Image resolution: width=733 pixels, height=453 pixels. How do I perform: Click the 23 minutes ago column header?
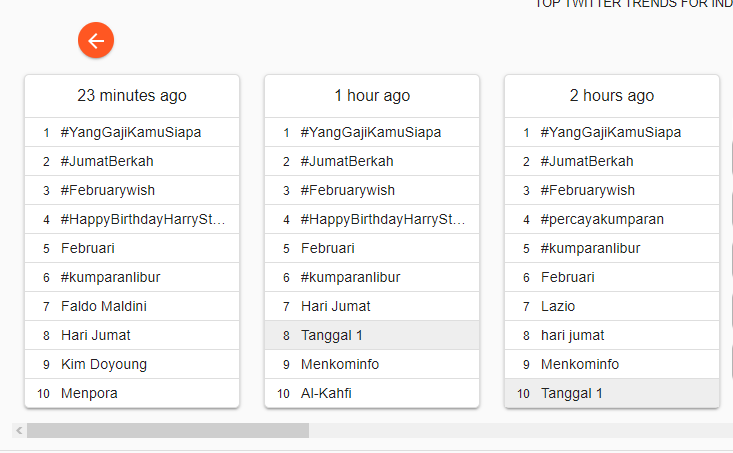[132, 96]
